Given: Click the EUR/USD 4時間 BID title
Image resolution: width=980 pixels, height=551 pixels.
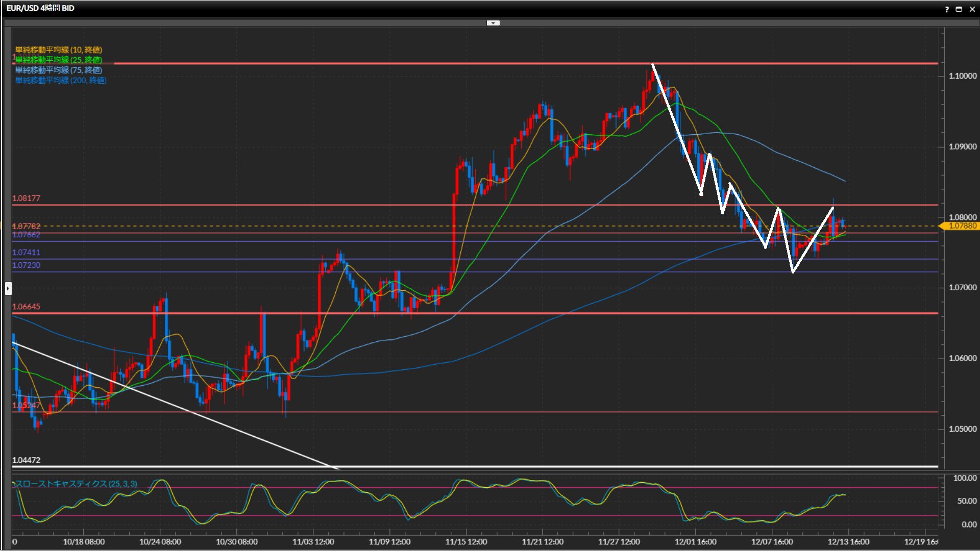Looking at the screenshot, I should pyautogui.click(x=40, y=8).
